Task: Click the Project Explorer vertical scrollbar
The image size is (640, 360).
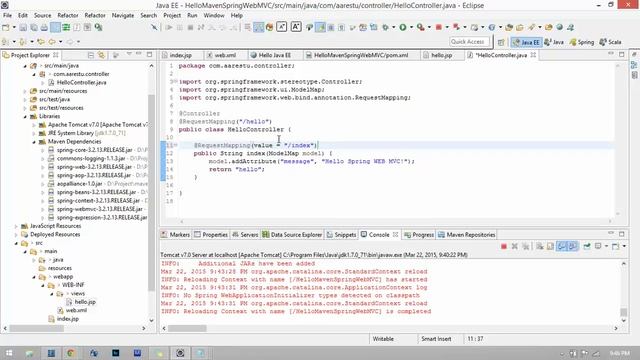Action: [151, 192]
